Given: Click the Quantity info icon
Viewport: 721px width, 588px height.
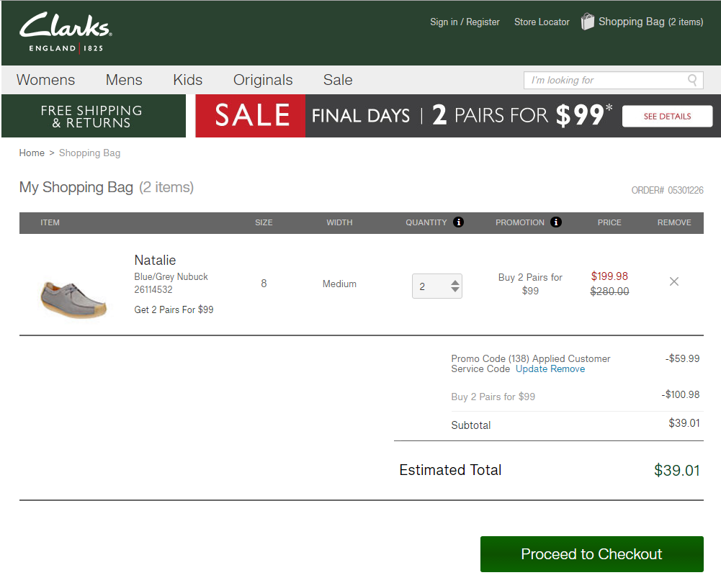Looking at the screenshot, I should [x=458, y=222].
